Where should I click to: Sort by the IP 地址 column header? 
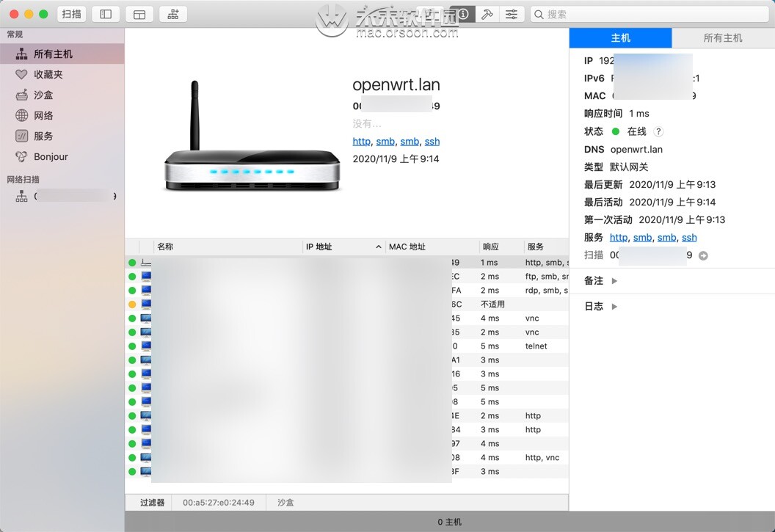[343, 247]
